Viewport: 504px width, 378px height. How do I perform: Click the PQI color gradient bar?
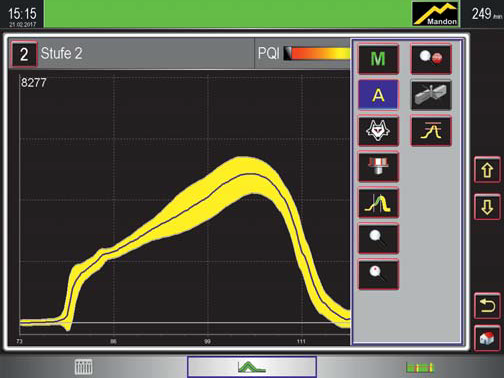(317, 53)
